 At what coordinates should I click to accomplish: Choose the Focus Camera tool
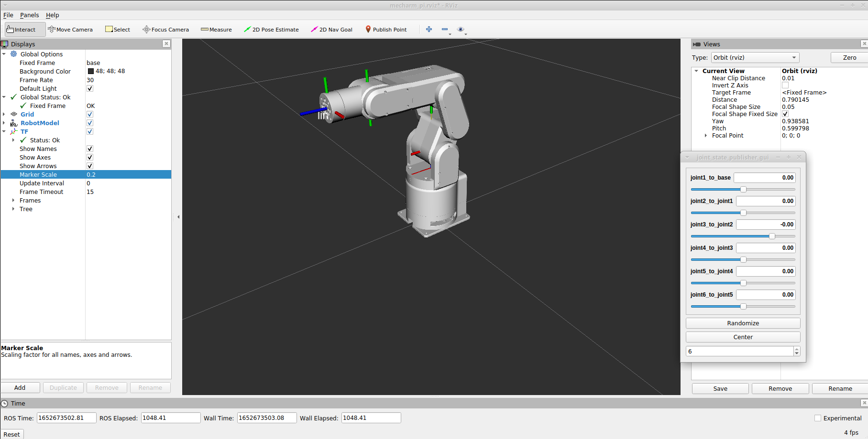click(165, 30)
